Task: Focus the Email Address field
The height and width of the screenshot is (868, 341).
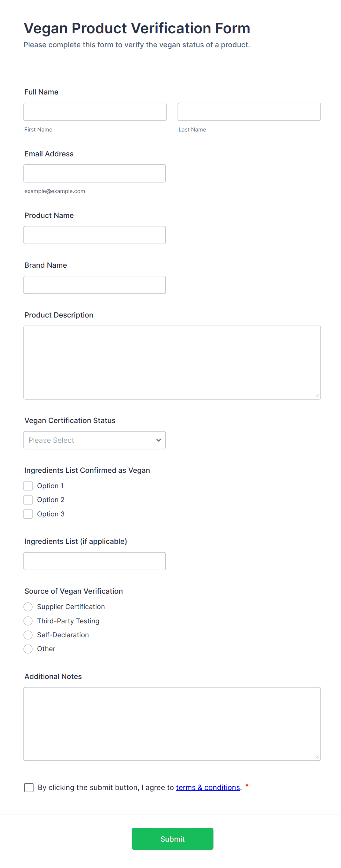Action: (95, 173)
